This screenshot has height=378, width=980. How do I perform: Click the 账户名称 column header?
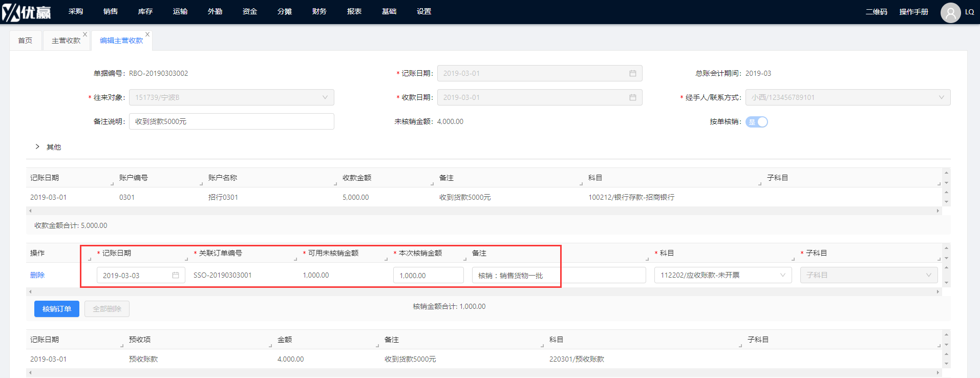pos(223,178)
